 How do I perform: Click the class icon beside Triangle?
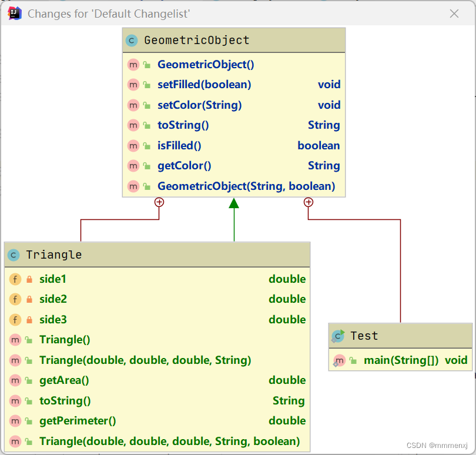point(14,255)
